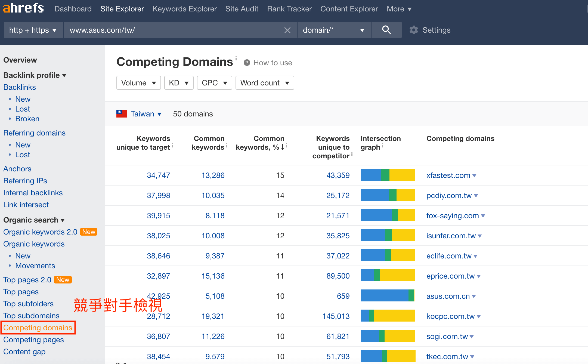
Task: Open the Taiwan country selector
Action: click(x=146, y=114)
